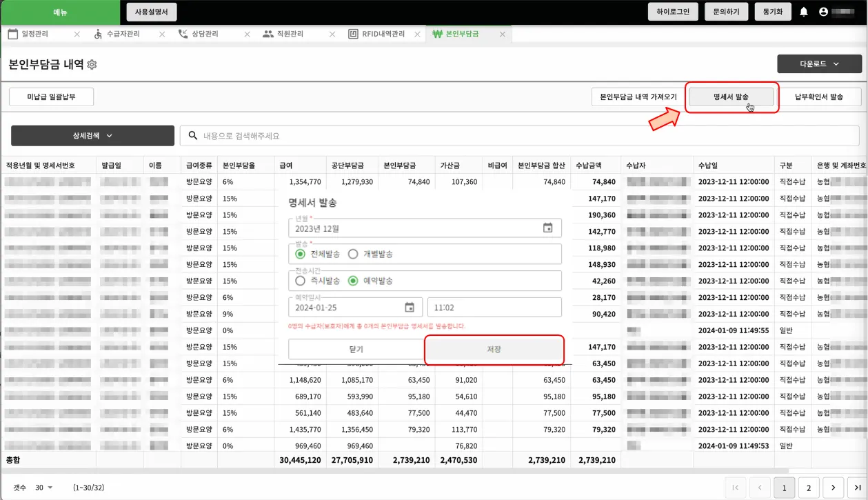Select 전체발송 radio option
868x500 pixels.
pyautogui.click(x=301, y=254)
